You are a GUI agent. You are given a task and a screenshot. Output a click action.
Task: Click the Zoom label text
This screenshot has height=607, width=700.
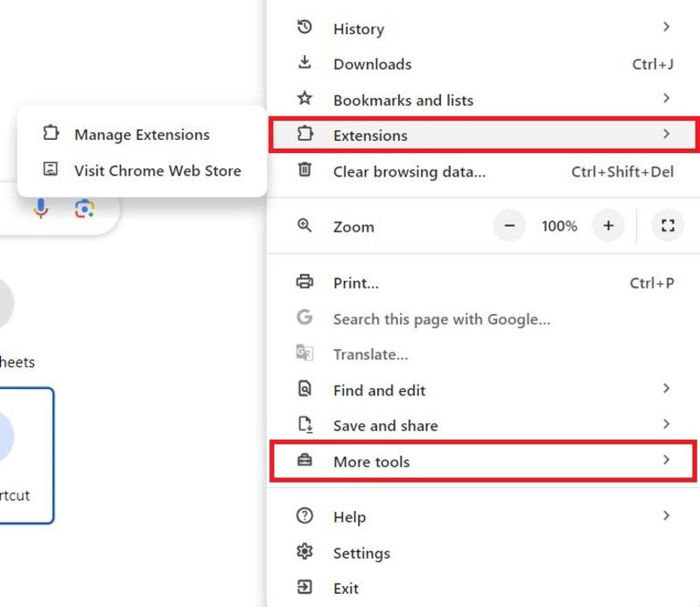point(353,227)
